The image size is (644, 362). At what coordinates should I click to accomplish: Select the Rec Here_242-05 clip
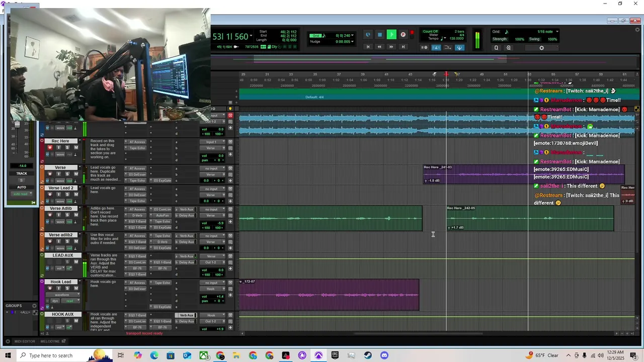[x=530, y=218]
